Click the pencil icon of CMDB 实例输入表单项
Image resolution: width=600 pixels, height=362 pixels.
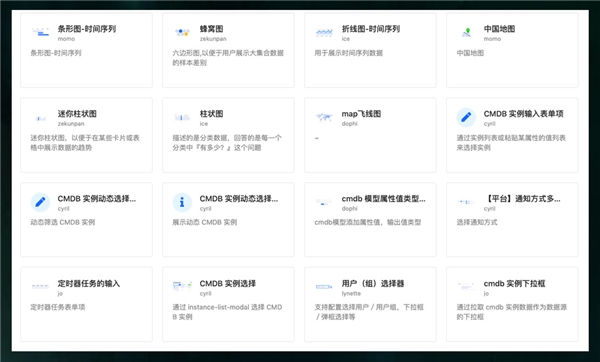tap(466, 117)
